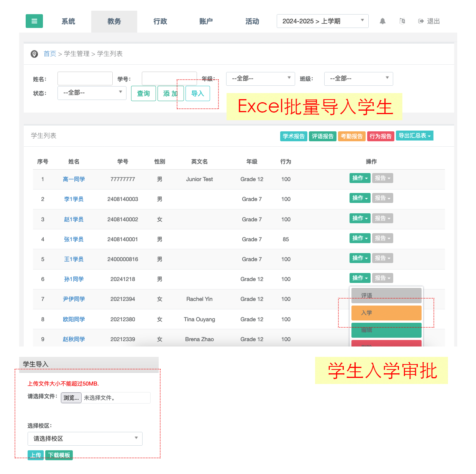Expand 报告 dropdown for 张1学员 row
This screenshot has height=474, width=476.
coord(382,238)
